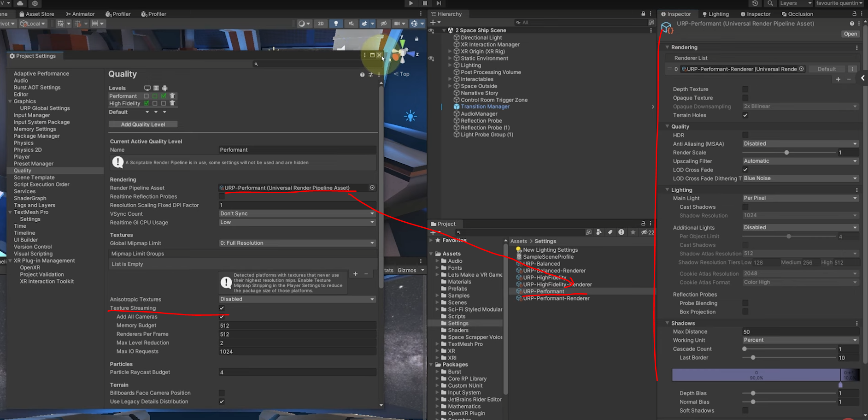Select Transition Manager in Hierarchy
The height and width of the screenshot is (420, 868).
click(485, 106)
